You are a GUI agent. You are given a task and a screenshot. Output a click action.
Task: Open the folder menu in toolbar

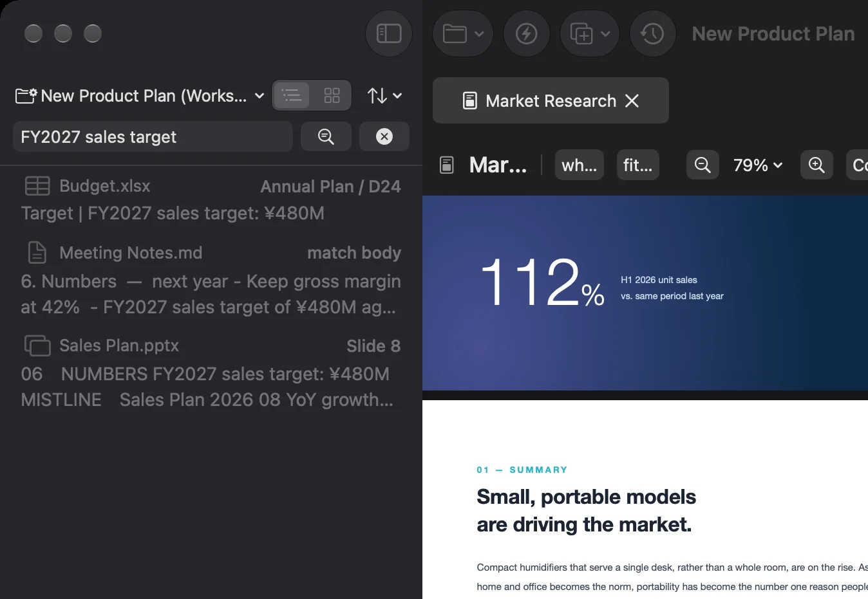click(x=463, y=33)
